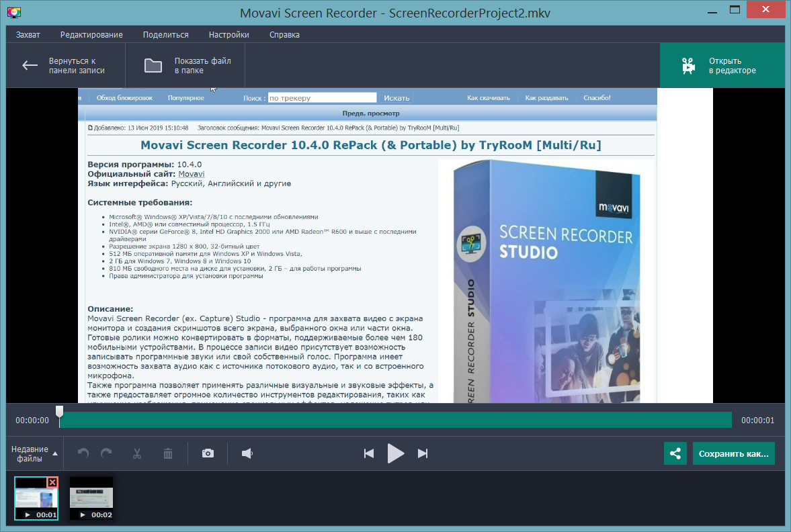Click the scissors cut icon
Screen dimensions: 791x532
[137, 453]
